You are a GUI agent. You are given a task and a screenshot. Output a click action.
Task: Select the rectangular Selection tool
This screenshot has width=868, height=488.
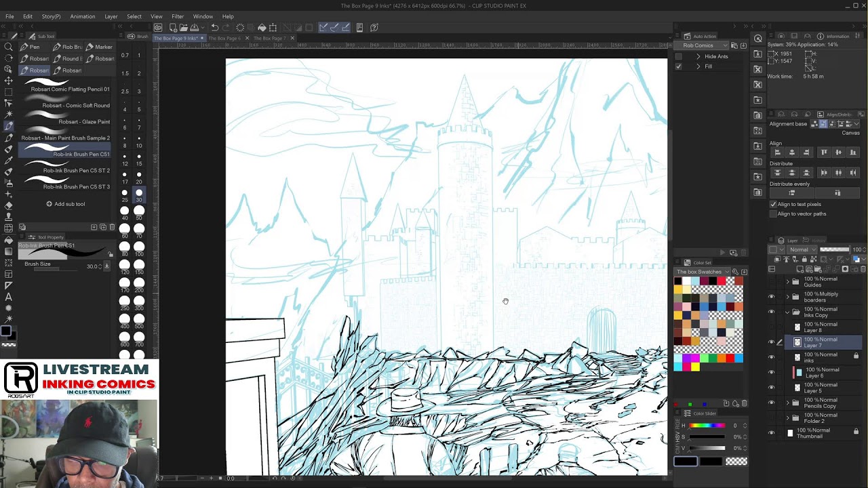8,91
